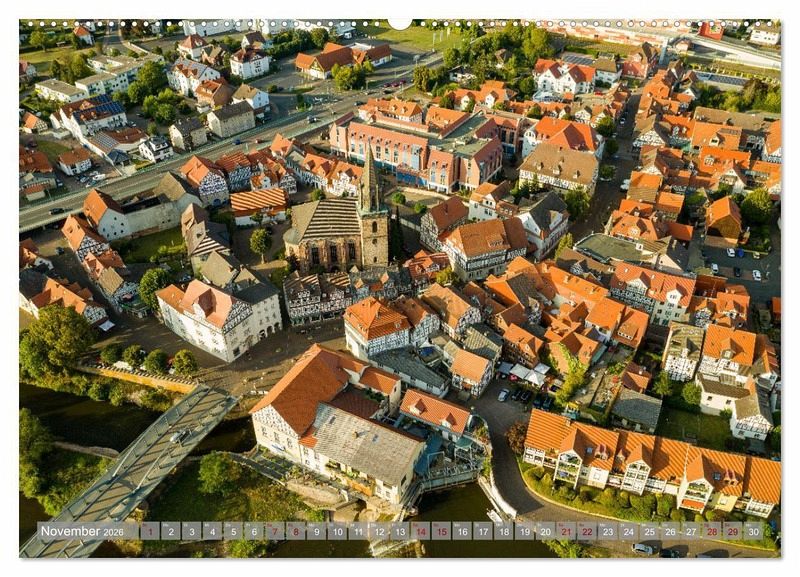Click day 8 on the date bar
Screen dimensions: 800x577
coord(295,531)
